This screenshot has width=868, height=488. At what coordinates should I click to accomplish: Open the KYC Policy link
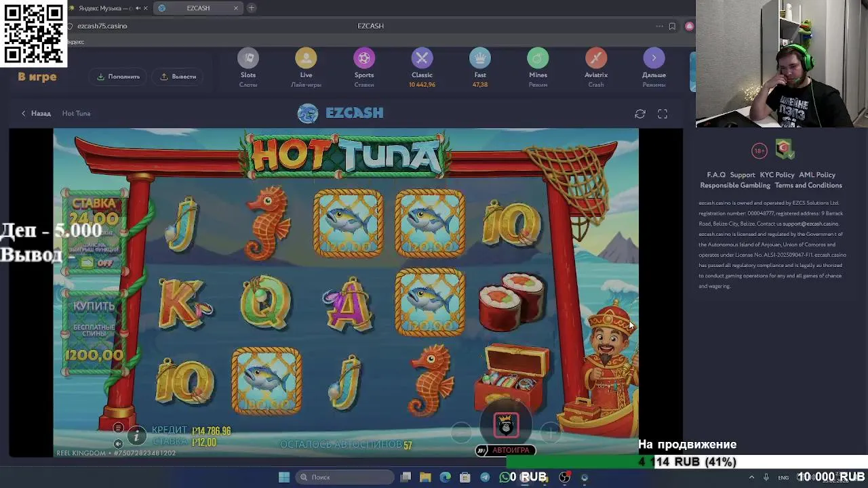click(x=777, y=175)
